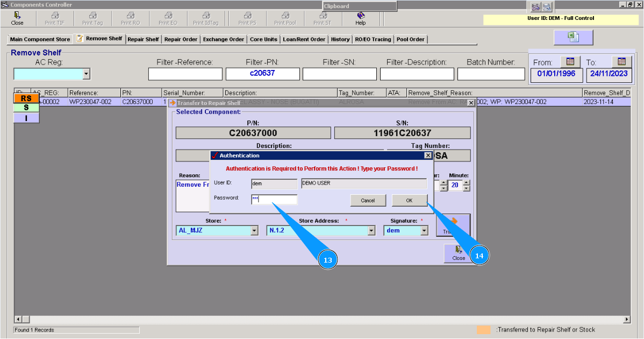This screenshot has height=339, width=644.
Task: Click the To date field 24/11/2023
Action: coord(609,75)
